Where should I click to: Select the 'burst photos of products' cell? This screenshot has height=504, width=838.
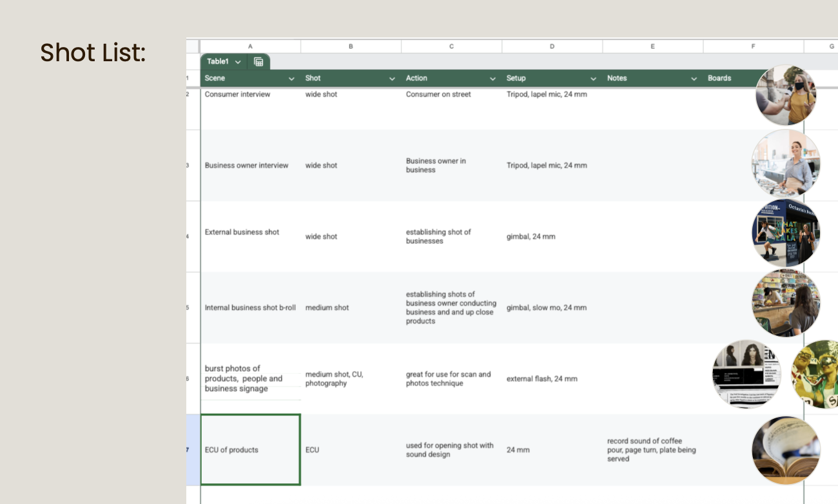point(250,378)
